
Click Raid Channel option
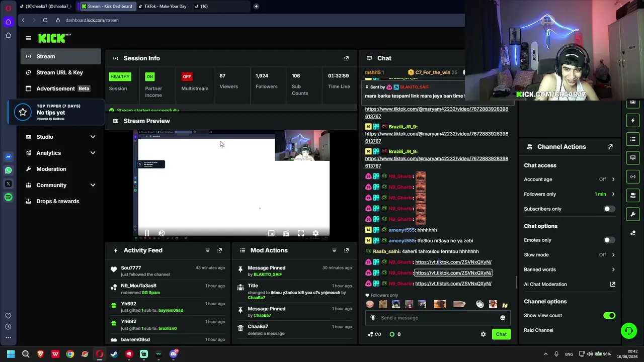pyautogui.click(x=538, y=330)
